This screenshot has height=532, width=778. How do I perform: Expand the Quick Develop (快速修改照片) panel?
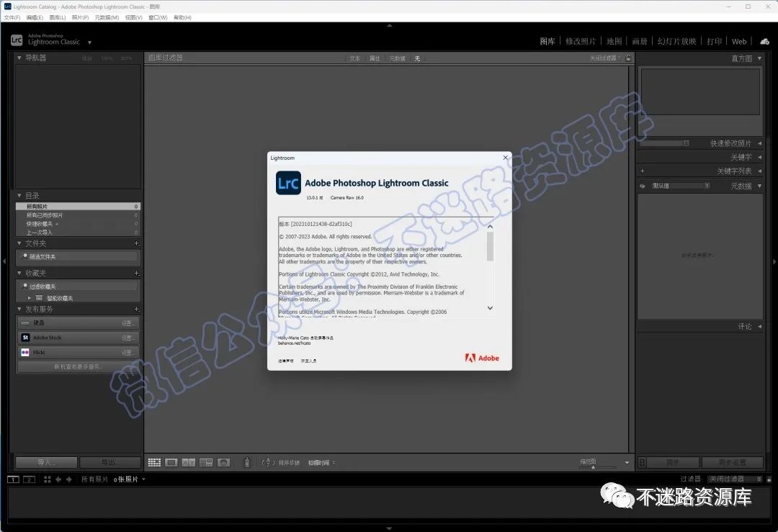(760, 143)
